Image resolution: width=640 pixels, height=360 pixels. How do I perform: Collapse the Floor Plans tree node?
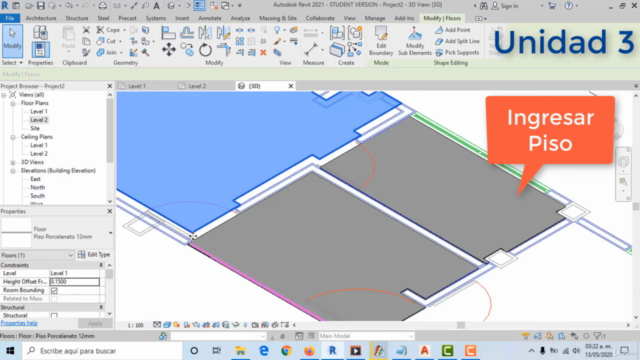click(x=13, y=103)
